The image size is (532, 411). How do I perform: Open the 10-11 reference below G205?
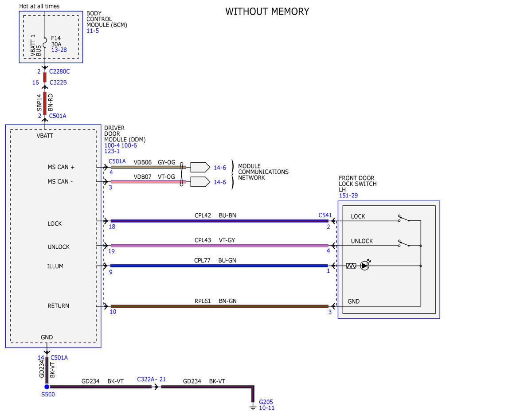[267, 408]
